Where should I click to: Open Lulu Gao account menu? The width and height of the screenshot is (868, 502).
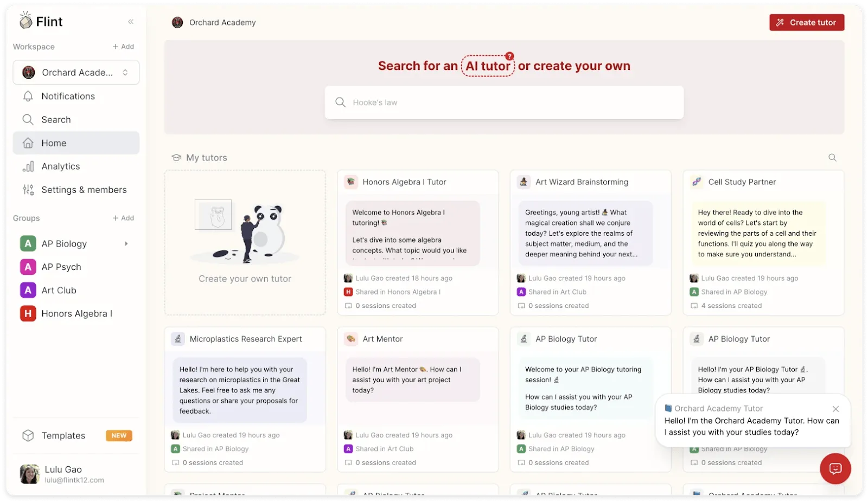76,474
